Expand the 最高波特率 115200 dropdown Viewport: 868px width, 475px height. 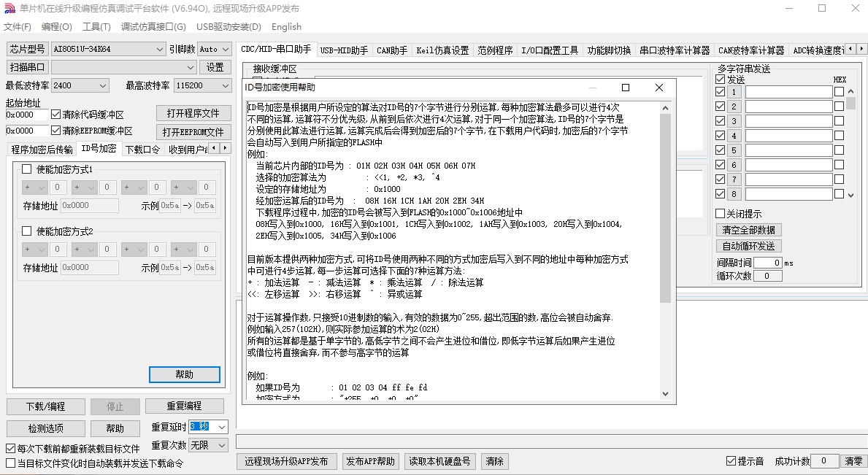pos(226,85)
